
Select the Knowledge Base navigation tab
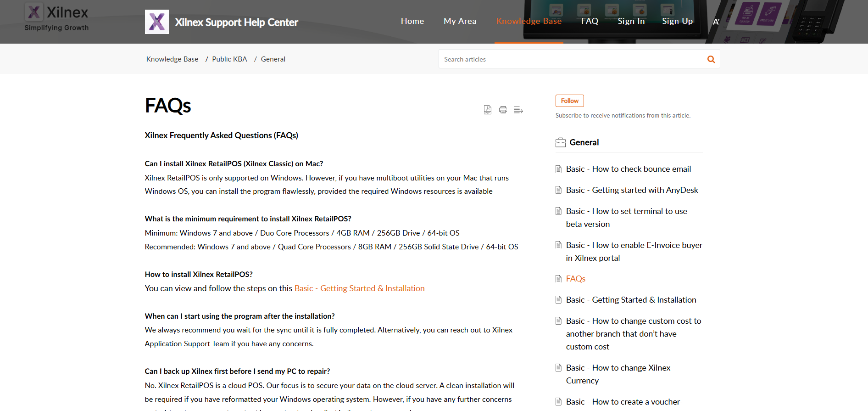point(529,21)
